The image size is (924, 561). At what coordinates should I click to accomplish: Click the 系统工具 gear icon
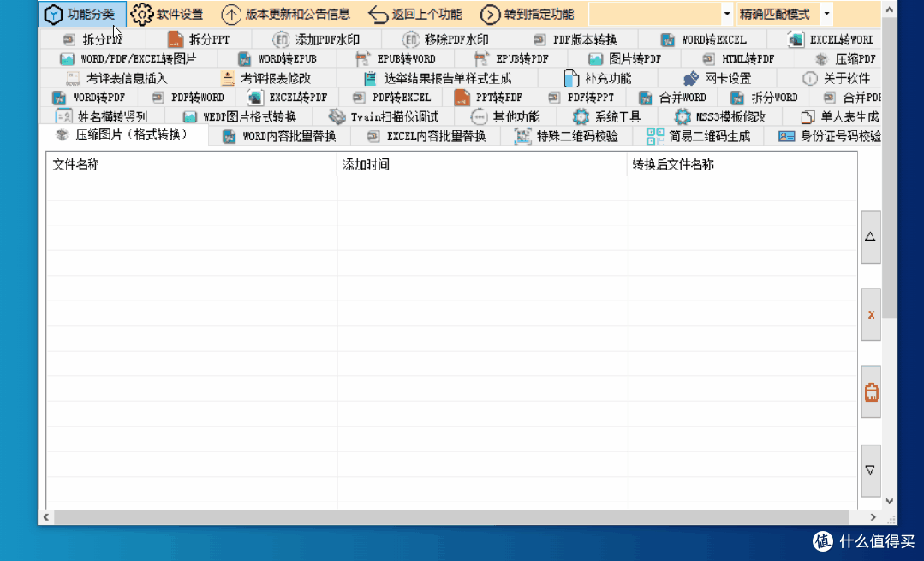tap(581, 116)
